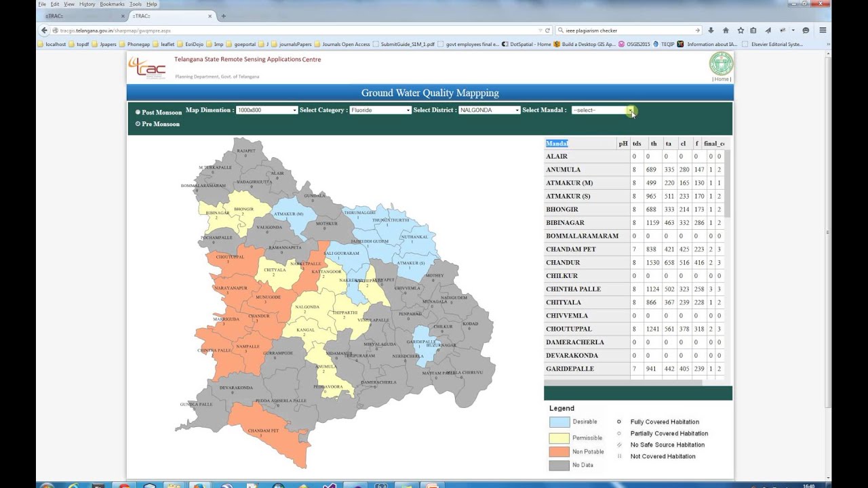
Task: Click the Home link under the emblem
Action: click(722, 79)
